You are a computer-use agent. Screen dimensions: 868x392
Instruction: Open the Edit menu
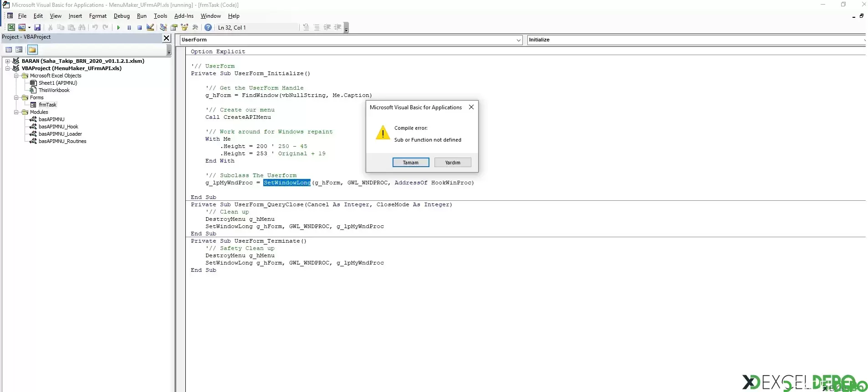(x=38, y=16)
